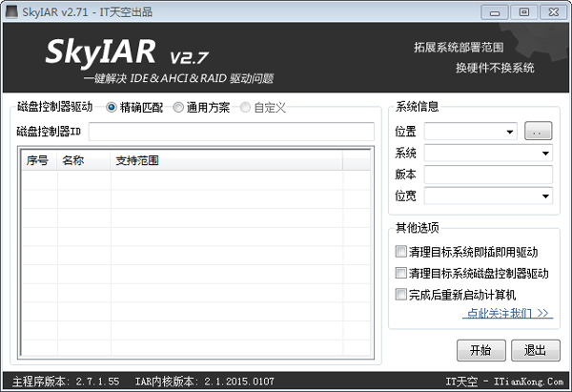The image size is (572, 392).
Task: Check 完成后重新启动计算机 option
Action: coord(400,294)
